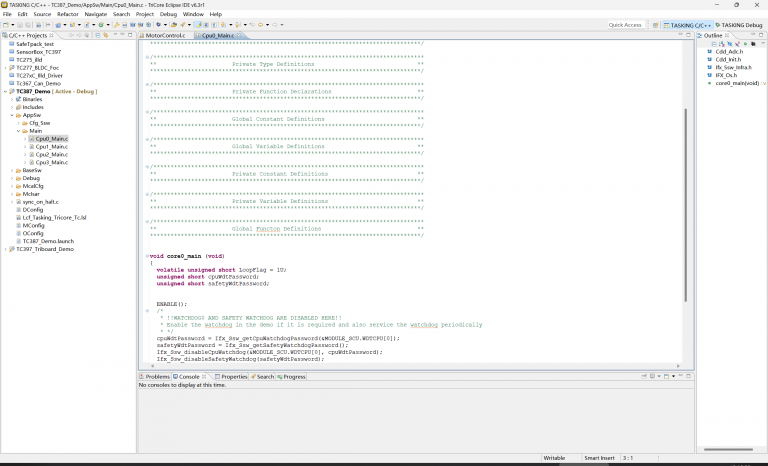Click Display Selected Console icon
Viewport: 768px width, 466px height.
click(652, 376)
